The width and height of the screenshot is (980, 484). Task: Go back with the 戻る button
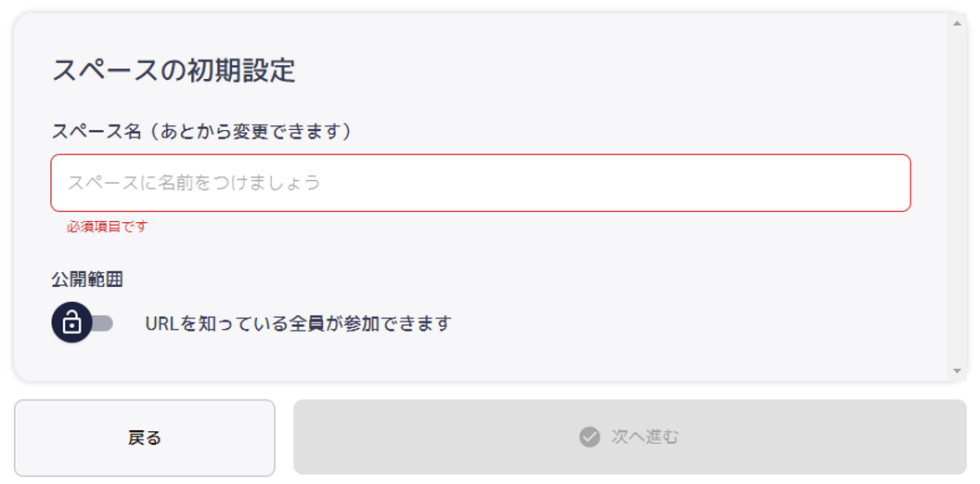point(145,438)
